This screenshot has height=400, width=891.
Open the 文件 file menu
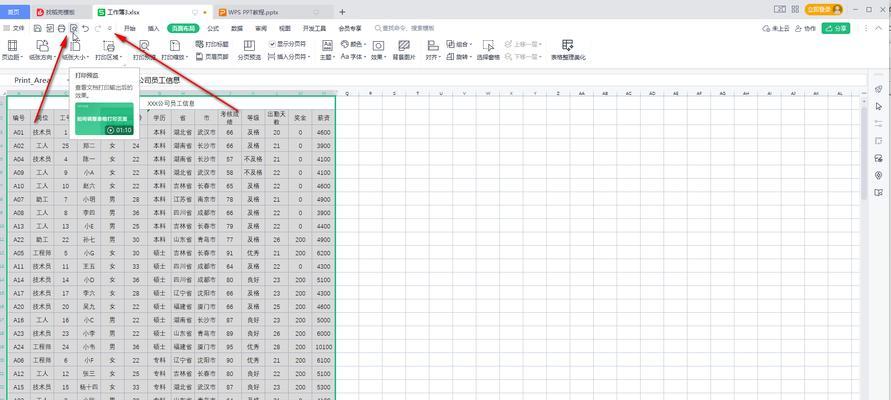[x=14, y=28]
